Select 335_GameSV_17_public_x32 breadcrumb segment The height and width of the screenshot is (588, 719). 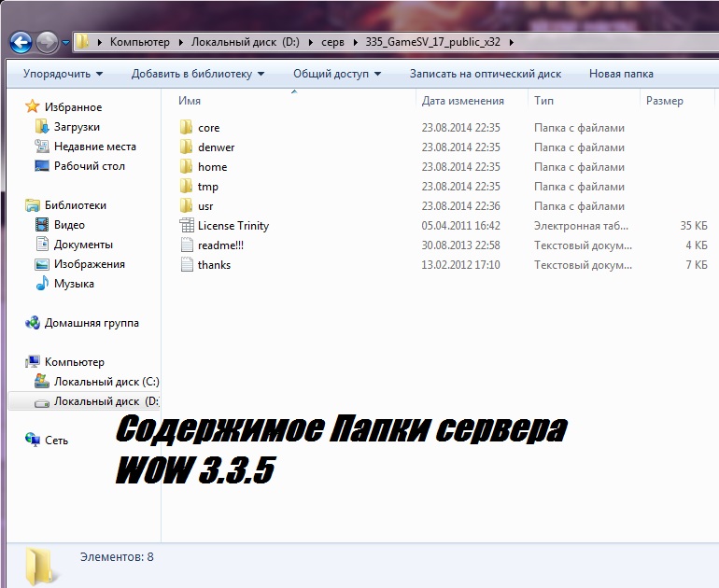tap(433, 42)
